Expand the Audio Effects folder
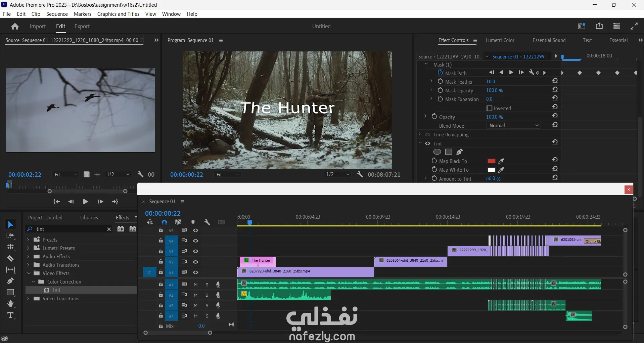 point(28,256)
